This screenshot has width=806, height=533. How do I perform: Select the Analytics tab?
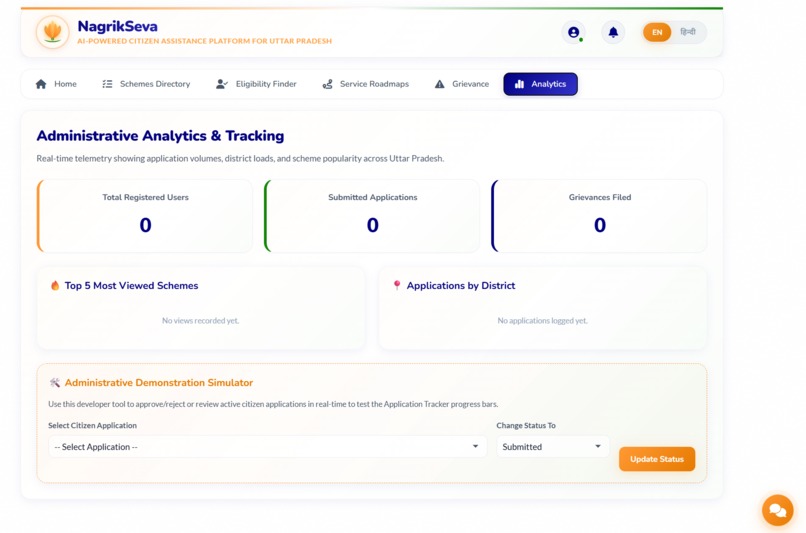tap(540, 84)
